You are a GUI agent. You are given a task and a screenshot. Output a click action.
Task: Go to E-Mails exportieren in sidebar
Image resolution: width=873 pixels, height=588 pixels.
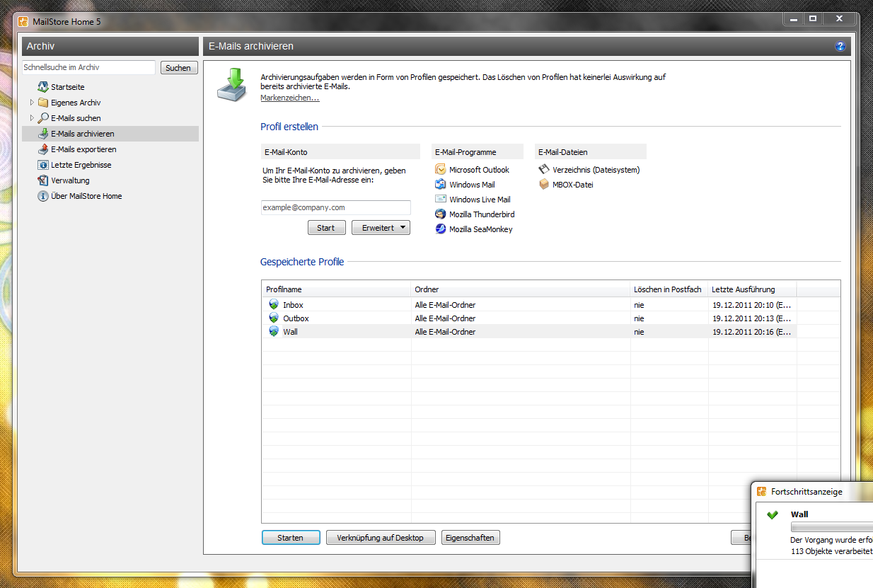[x=83, y=149]
